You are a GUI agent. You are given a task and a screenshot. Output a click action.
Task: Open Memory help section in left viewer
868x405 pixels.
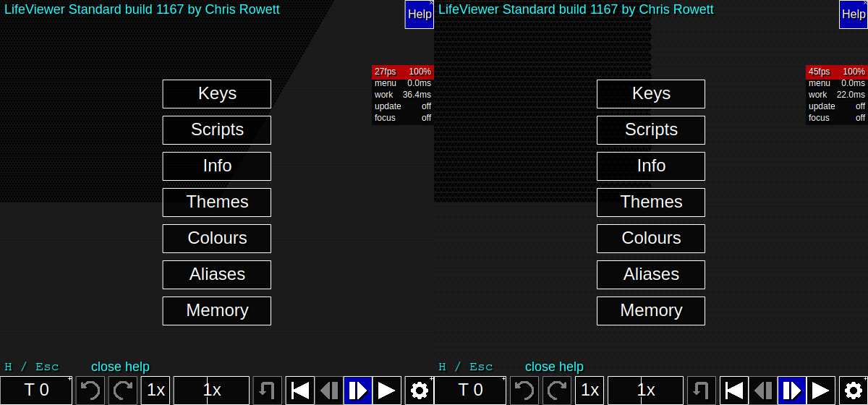point(217,311)
